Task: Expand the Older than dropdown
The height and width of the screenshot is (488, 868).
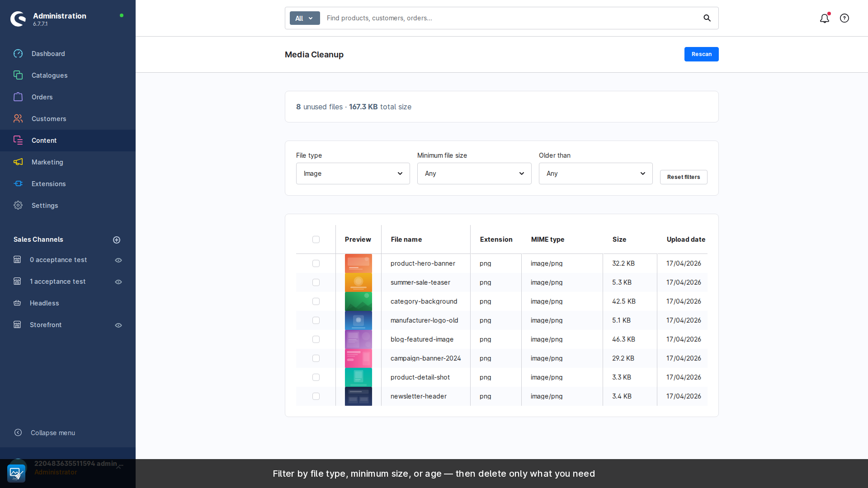Action: tap(595, 174)
